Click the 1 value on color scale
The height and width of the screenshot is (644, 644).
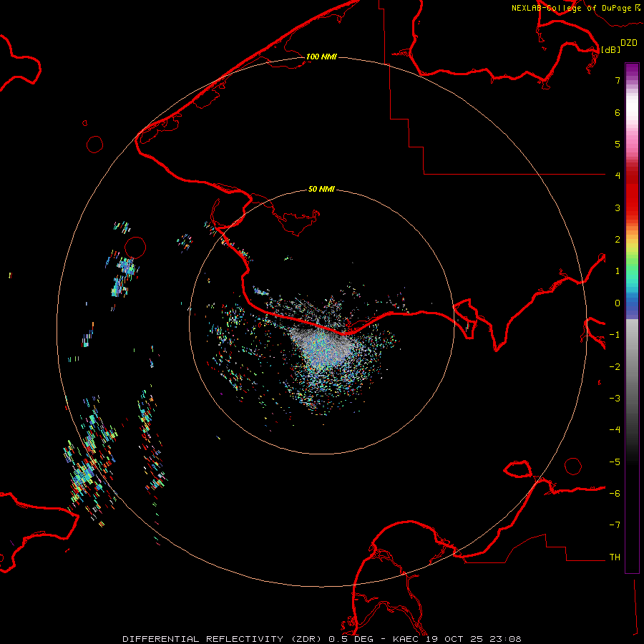[618, 271]
